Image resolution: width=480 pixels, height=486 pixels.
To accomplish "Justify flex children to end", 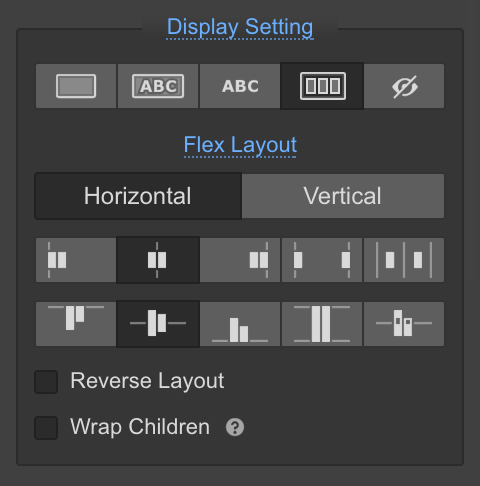I will pos(240,260).
